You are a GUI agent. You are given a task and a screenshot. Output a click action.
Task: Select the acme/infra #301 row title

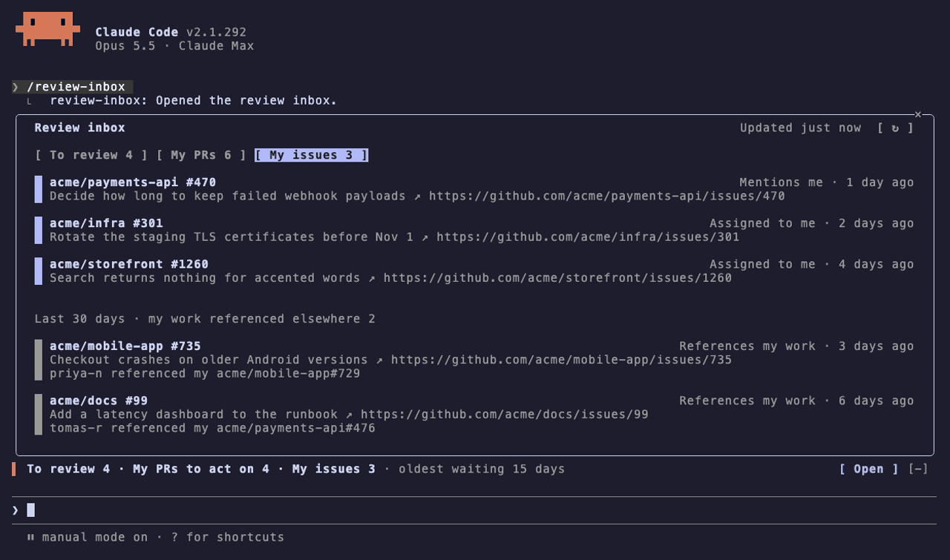[x=106, y=223]
